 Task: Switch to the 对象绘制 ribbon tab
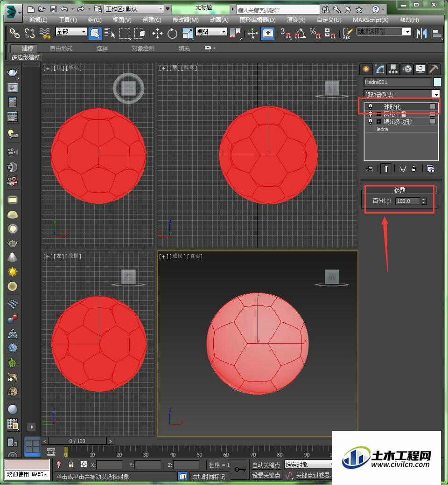click(143, 48)
